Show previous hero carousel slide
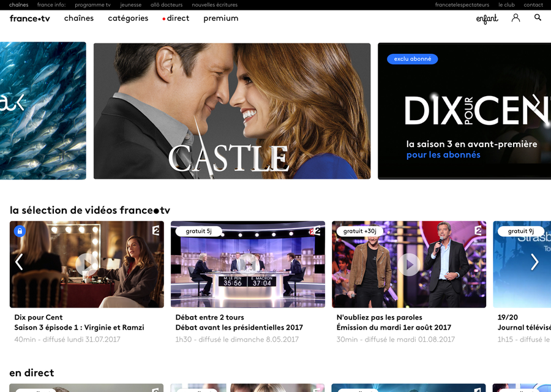 [x=20, y=103]
